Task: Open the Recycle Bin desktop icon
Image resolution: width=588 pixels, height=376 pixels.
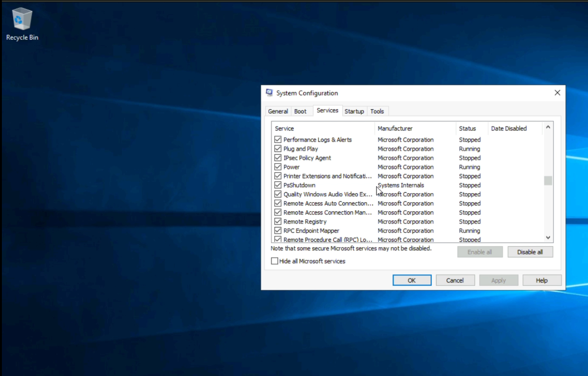Action: coord(22,23)
